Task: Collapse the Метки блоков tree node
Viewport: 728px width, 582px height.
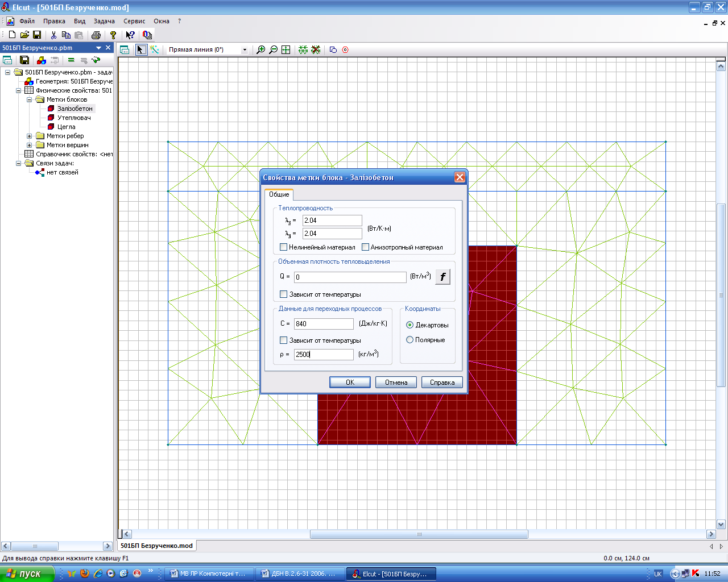Action: [30, 100]
